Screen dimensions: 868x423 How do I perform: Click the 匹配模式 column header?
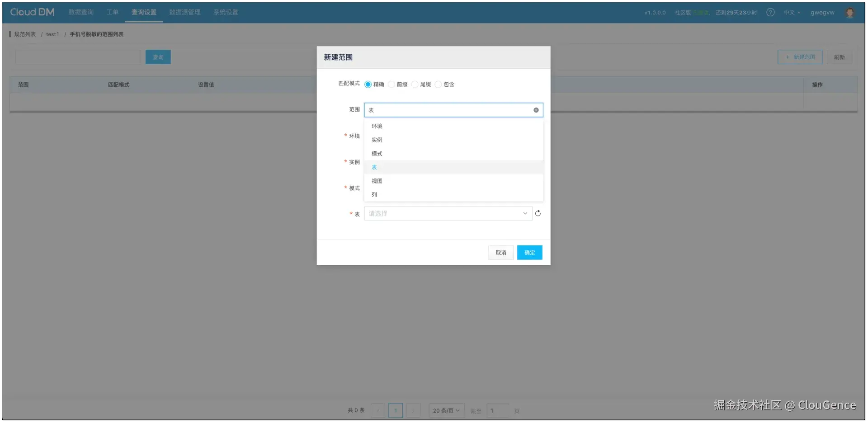pyautogui.click(x=118, y=85)
